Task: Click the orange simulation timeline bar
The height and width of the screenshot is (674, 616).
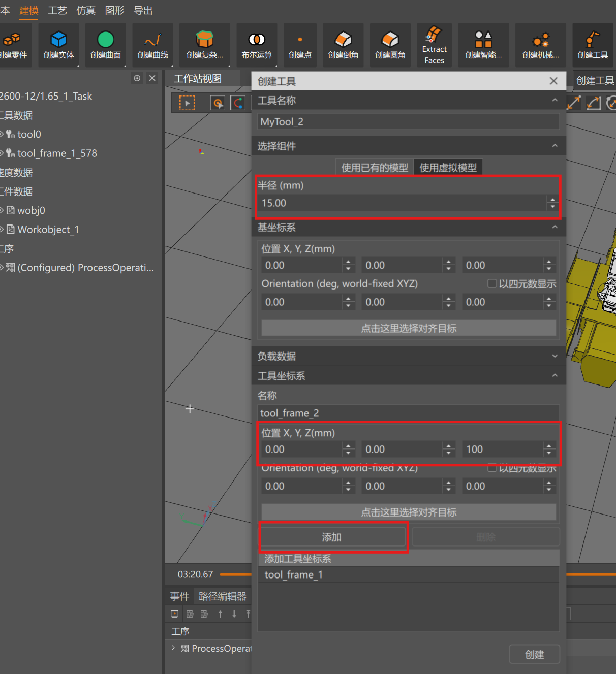Action: [235, 574]
